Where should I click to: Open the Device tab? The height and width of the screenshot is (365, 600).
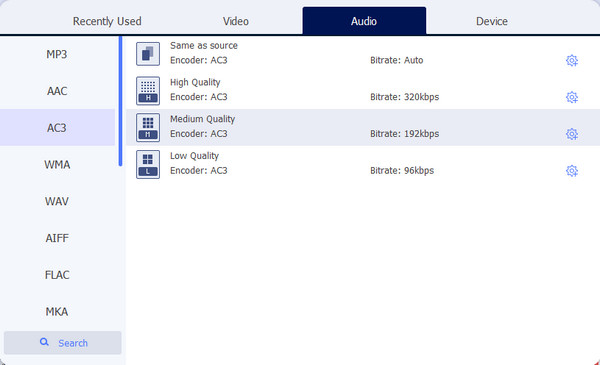tap(492, 21)
